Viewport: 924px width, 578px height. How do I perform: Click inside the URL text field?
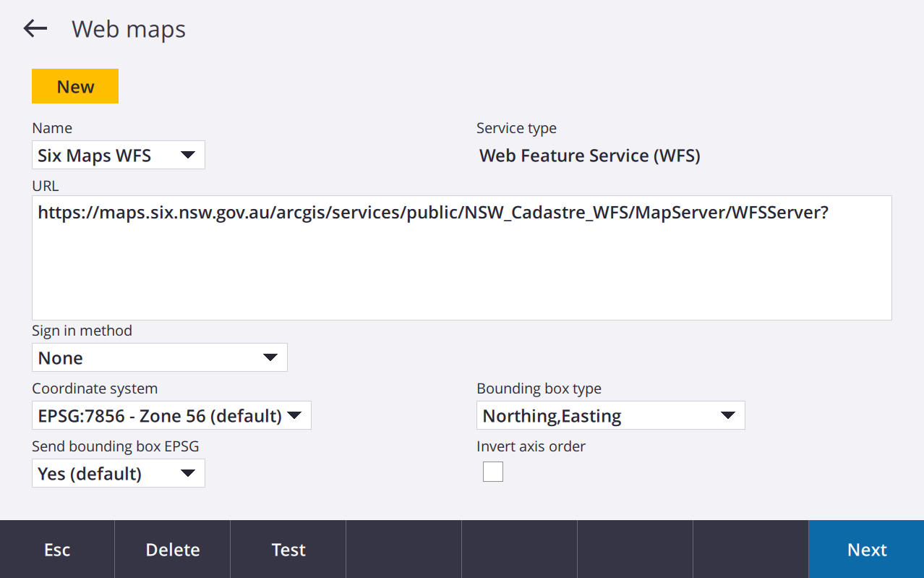[461, 258]
